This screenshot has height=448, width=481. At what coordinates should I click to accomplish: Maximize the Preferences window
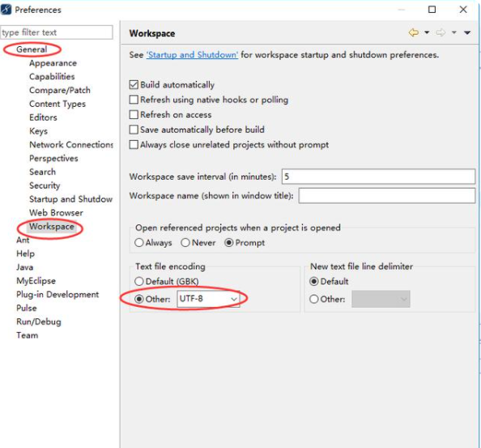click(432, 10)
